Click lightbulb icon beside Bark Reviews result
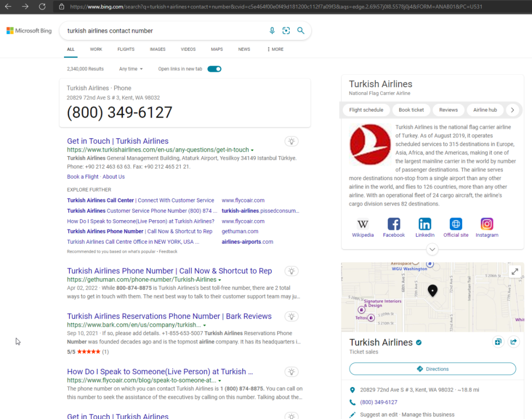The height and width of the screenshot is (419, 532). click(292, 317)
